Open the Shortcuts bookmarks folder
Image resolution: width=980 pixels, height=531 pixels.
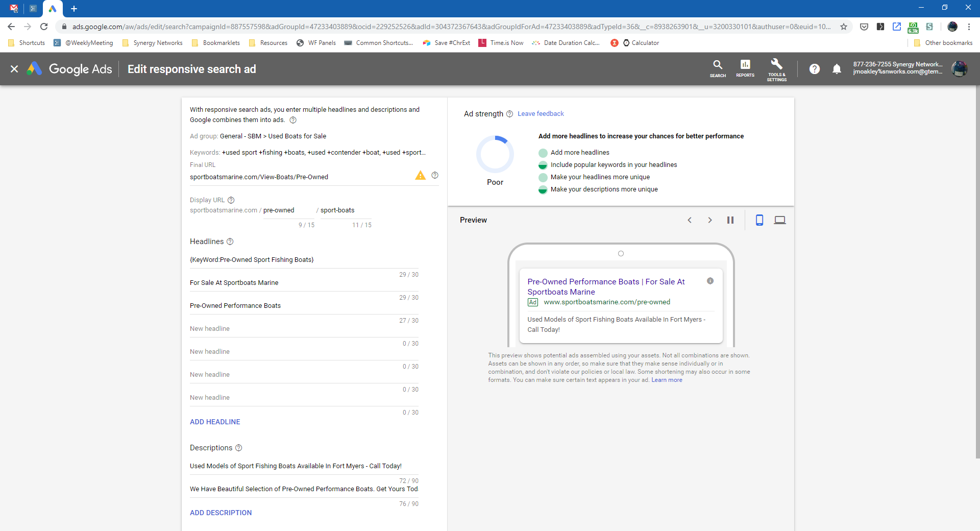[x=27, y=43]
